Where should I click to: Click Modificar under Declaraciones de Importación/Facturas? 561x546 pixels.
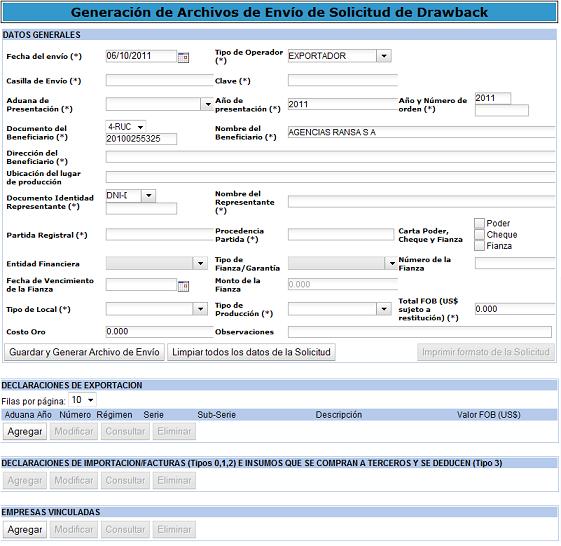pos(74,480)
